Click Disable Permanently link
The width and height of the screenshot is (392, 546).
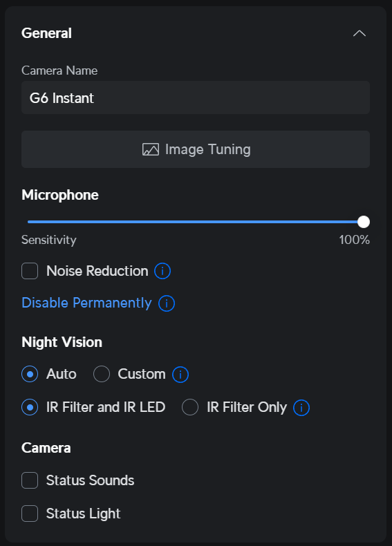86,303
